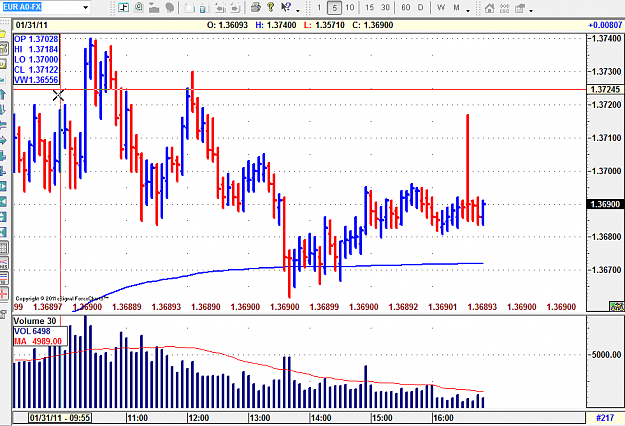Viewport: 625px width, 426px height.
Task: Click the H: 1.37400 high value
Action: point(276,25)
